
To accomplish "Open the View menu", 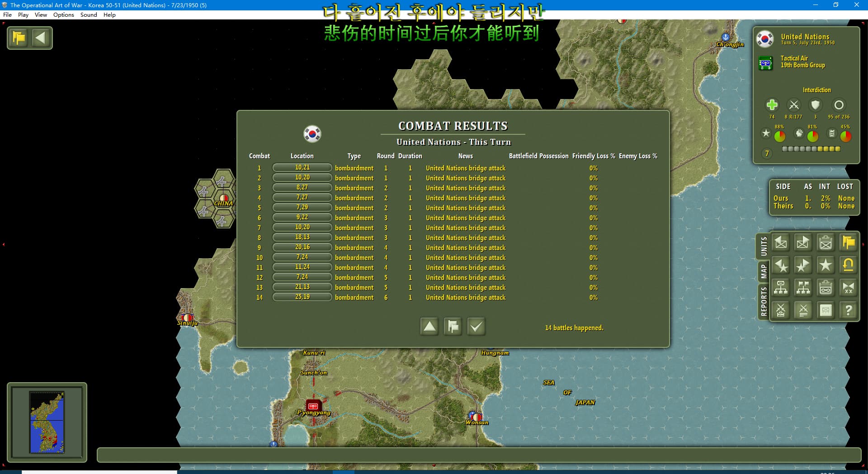I will (41, 14).
